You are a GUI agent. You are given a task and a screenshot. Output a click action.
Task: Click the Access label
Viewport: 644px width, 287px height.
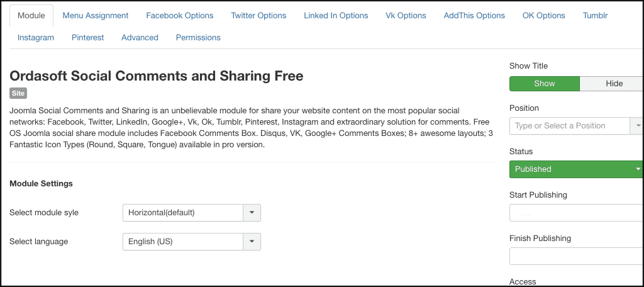(x=523, y=282)
